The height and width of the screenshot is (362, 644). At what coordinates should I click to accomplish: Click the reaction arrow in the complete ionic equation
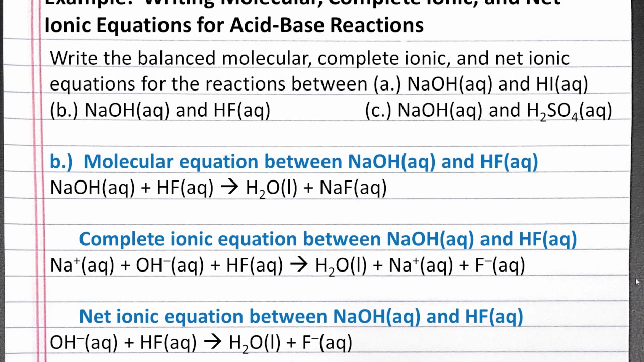tap(299, 265)
